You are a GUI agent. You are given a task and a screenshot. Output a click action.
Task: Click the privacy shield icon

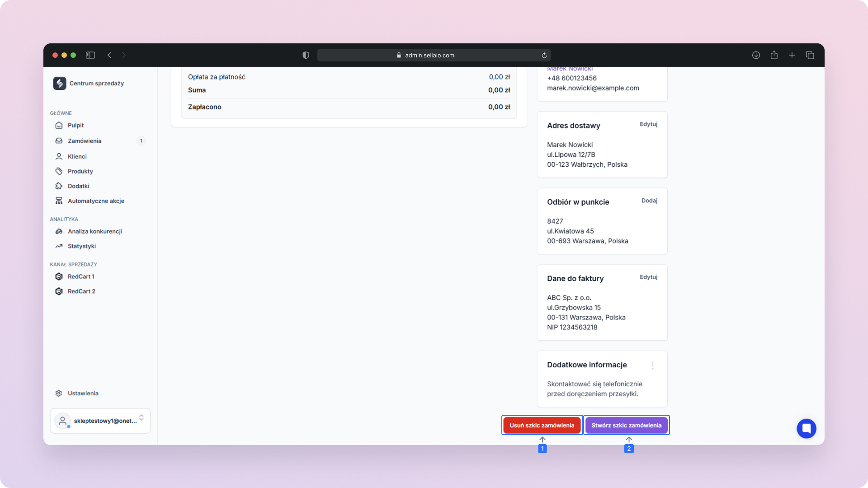(306, 55)
